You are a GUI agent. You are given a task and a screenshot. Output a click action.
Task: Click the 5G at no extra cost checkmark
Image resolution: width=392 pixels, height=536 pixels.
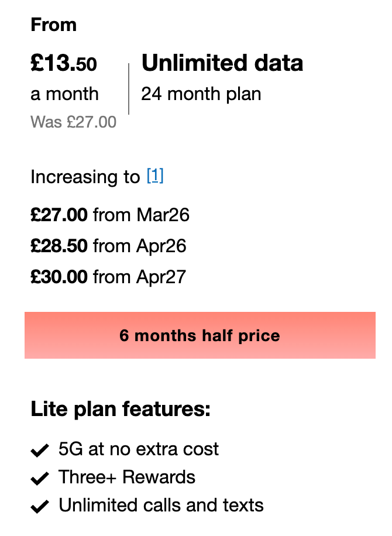pos(40,450)
